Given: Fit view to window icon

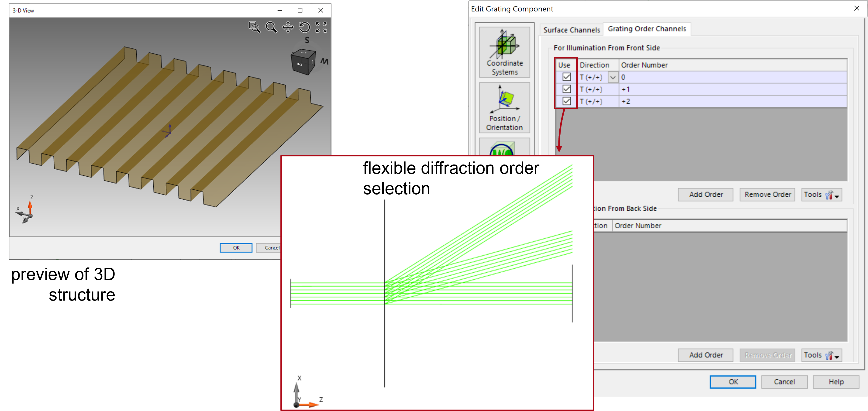Looking at the screenshot, I should pyautogui.click(x=321, y=27).
